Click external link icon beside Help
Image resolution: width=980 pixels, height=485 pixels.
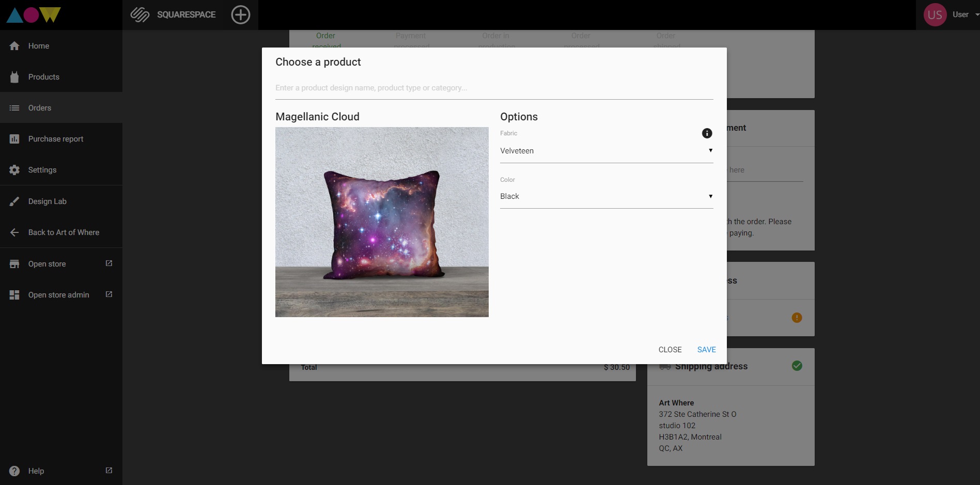point(109,471)
